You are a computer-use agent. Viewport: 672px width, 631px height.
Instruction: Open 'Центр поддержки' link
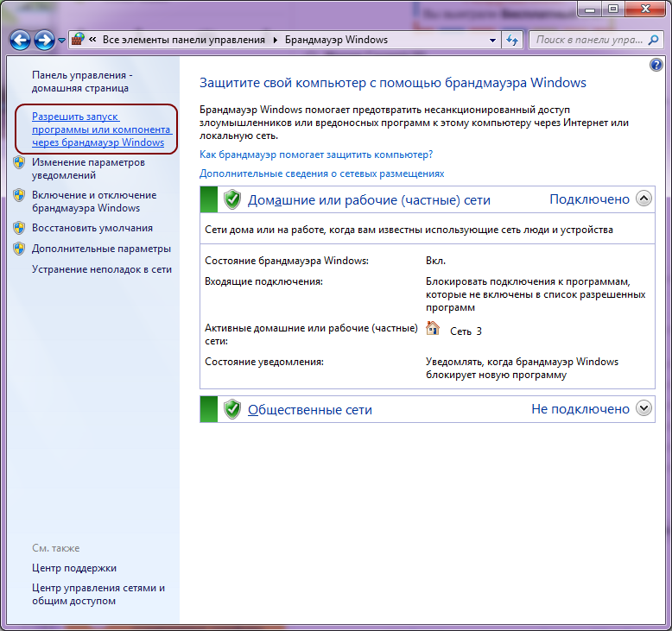pyautogui.click(x=74, y=568)
